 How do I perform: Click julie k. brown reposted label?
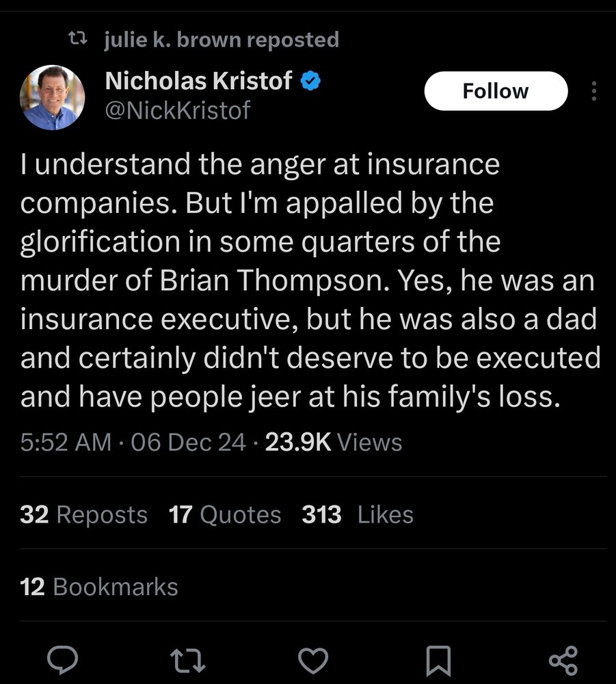pyautogui.click(x=220, y=39)
